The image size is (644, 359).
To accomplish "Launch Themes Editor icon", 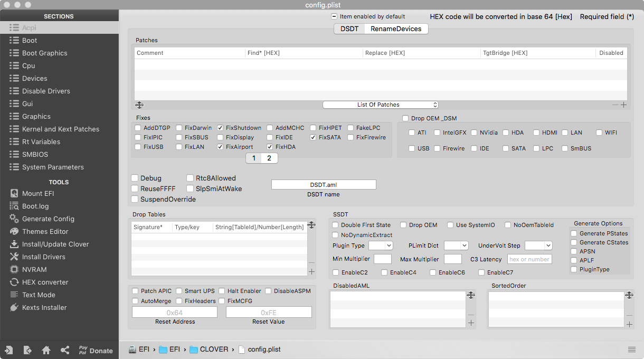I will (x=14, y=231).
